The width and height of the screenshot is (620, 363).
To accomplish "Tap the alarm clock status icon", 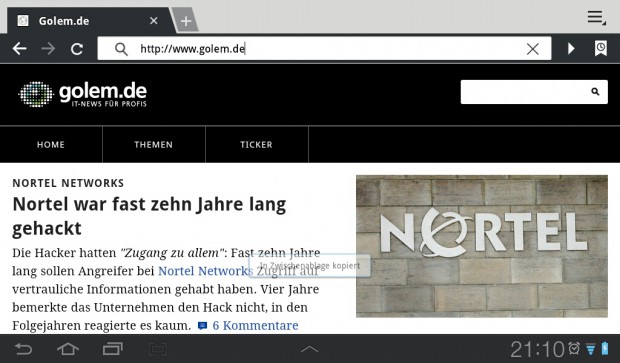I will click(574, 348).
